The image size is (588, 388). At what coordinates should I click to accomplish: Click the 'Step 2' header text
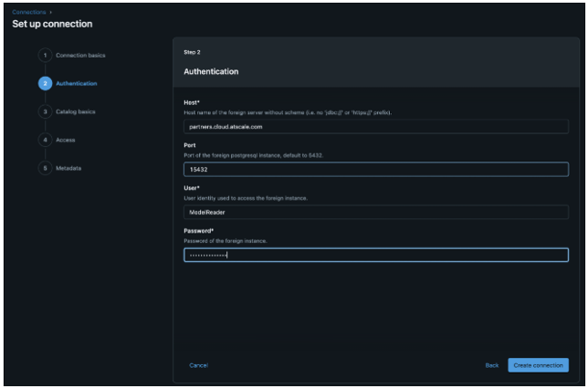[192, 52]
